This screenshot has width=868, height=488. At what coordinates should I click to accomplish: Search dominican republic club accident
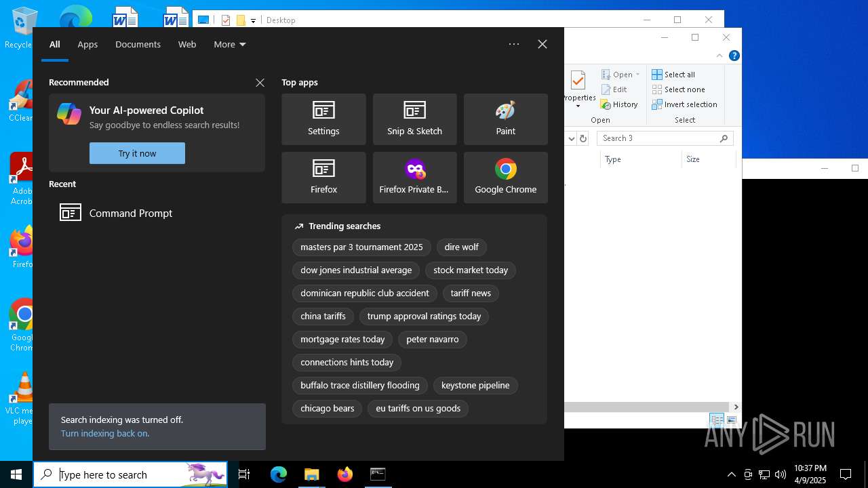tap(365, 293)
